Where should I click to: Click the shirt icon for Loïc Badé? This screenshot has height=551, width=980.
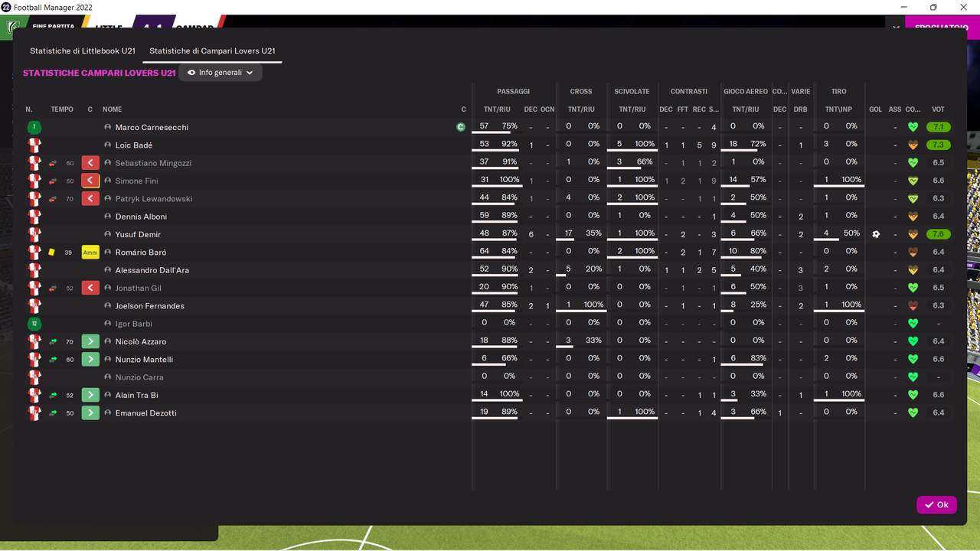(34, 145)
